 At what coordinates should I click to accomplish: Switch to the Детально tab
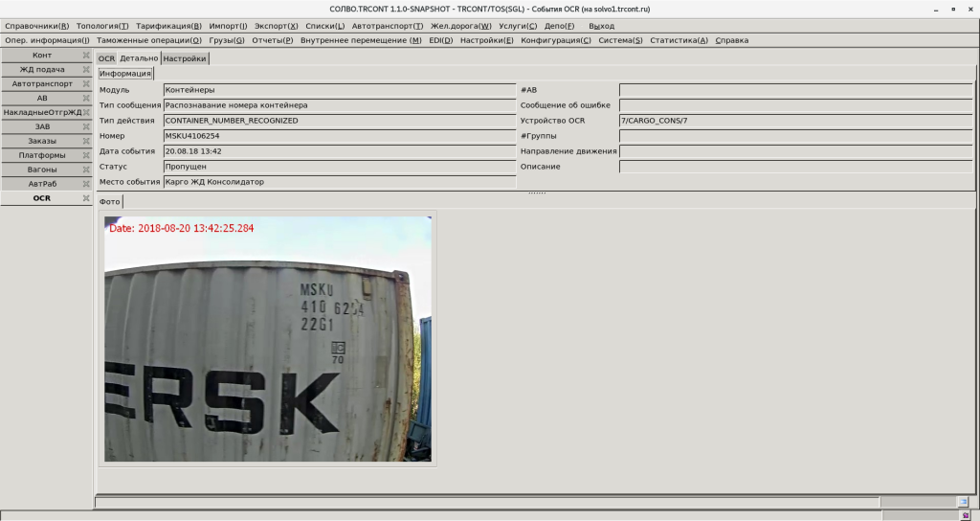pyautogui.click(x=139, y=58)
